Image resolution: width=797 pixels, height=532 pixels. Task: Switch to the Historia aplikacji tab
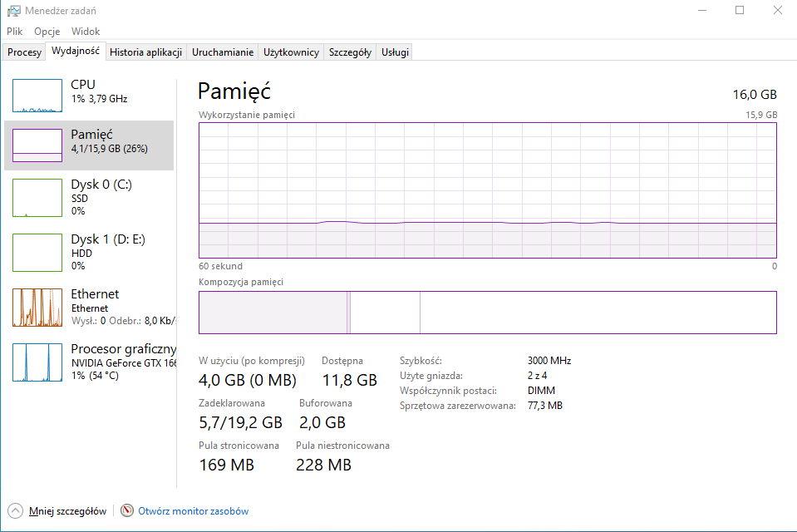coord(146,52)
